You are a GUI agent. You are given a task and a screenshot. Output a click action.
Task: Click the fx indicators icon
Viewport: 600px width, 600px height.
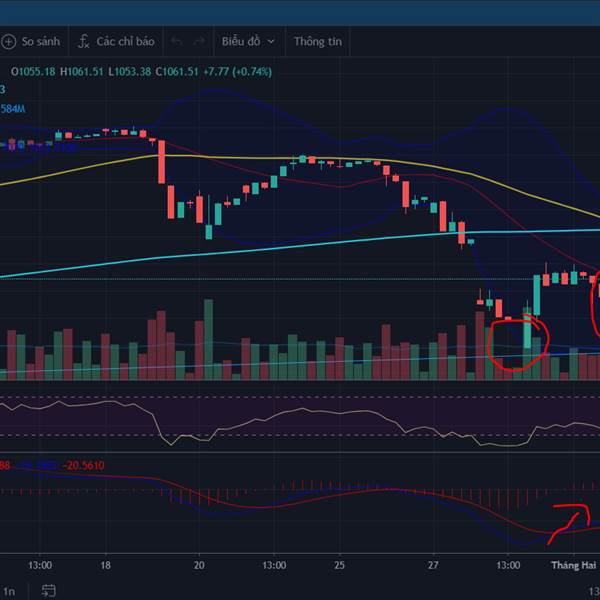[x=83, y=41]
